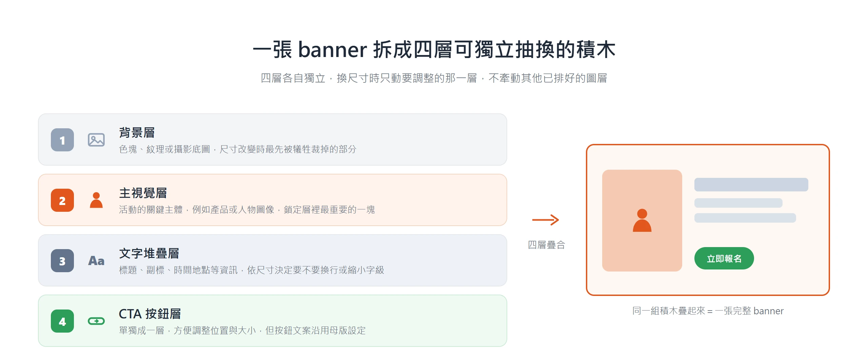This screenshot has height=355, width=868.
Task: Click the button-link icon in CTA 按鈕層 card
Action: point(96,321)
